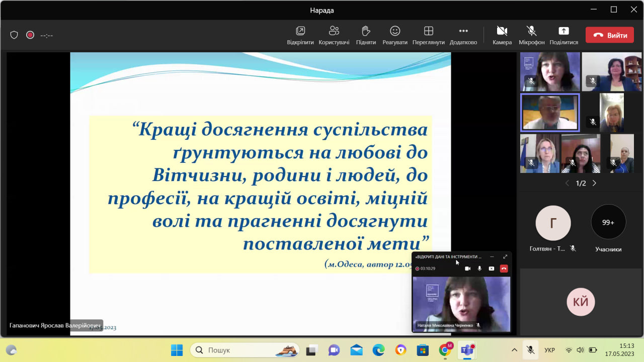
Task: Click the red recording indicator icon
Action: (30, 35)
